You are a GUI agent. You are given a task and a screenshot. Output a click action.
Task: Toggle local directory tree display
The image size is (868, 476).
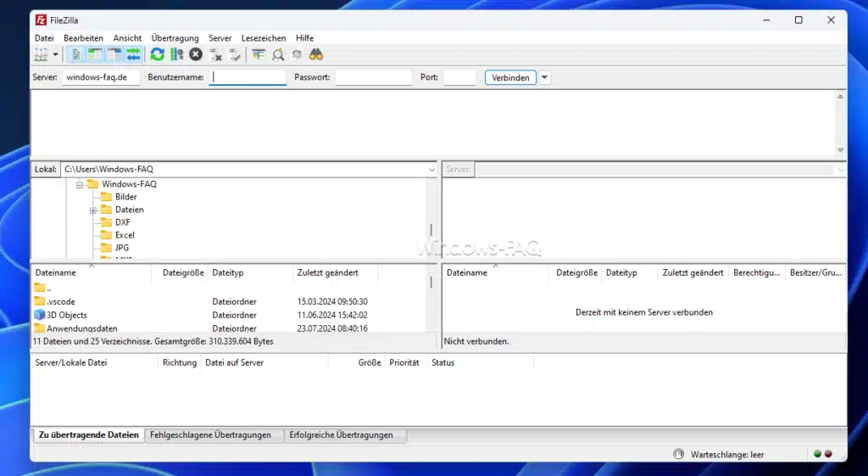95,54
